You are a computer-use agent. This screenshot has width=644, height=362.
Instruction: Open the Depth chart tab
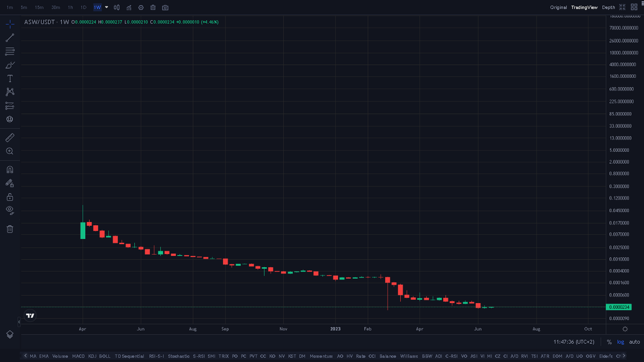tap(609, 8)
